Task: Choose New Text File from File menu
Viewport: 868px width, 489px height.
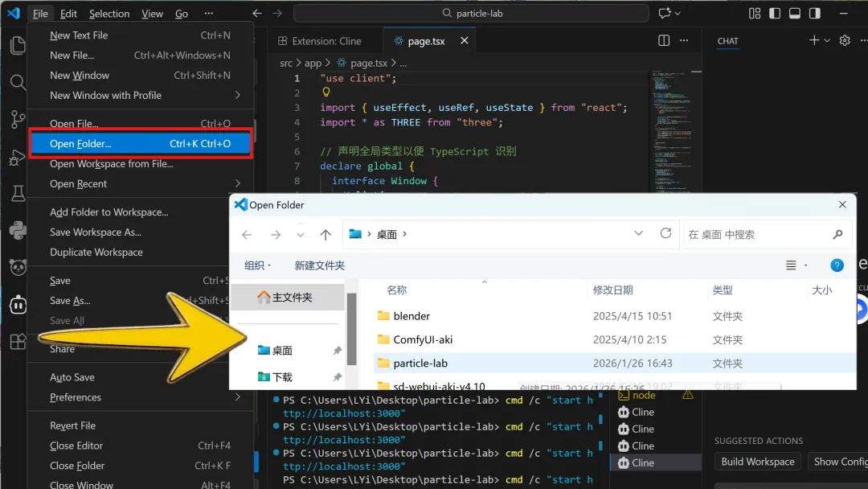Action: point(140,35)
